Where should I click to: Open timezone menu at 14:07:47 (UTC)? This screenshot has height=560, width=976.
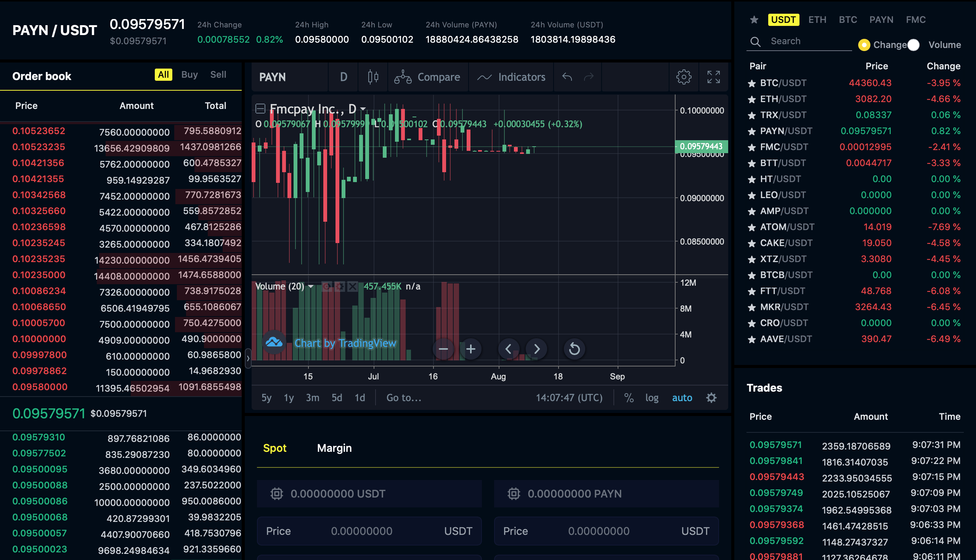[569, 398]
